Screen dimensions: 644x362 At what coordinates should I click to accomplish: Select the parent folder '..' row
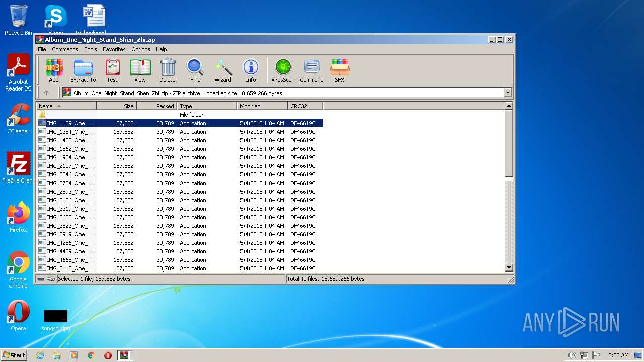[180, 115]
